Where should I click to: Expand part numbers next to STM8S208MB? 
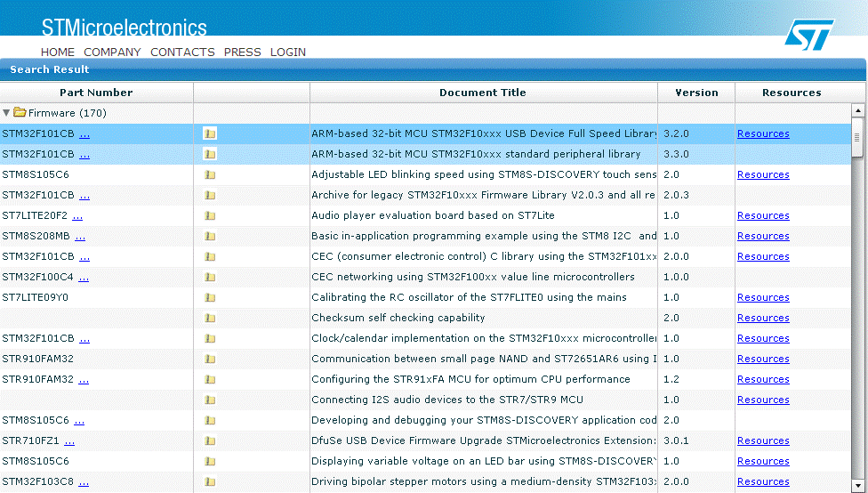80,237
